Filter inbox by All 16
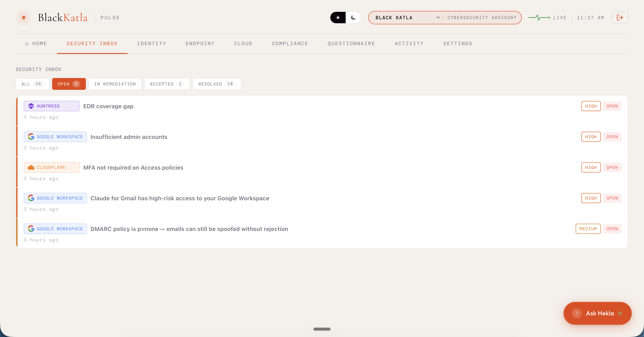This screenshot has height=337, width=644. (x=32, y=84)
